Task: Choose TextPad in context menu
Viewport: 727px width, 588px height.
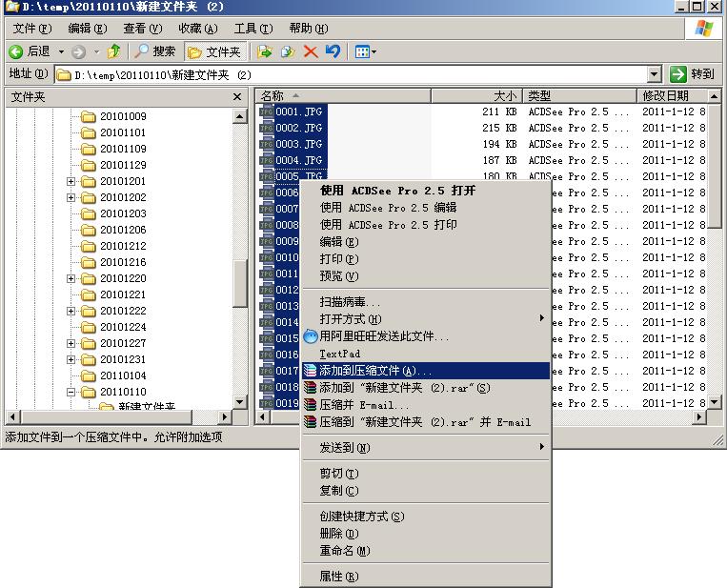Action: pyautogui.click(x=425, y=354)
